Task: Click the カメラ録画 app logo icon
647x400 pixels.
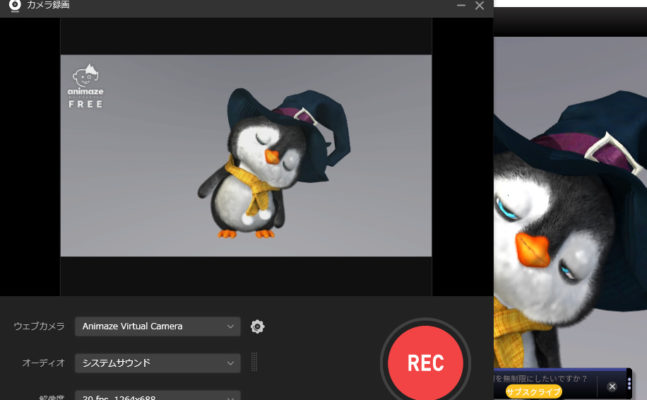Action: (x=15, y=5)
